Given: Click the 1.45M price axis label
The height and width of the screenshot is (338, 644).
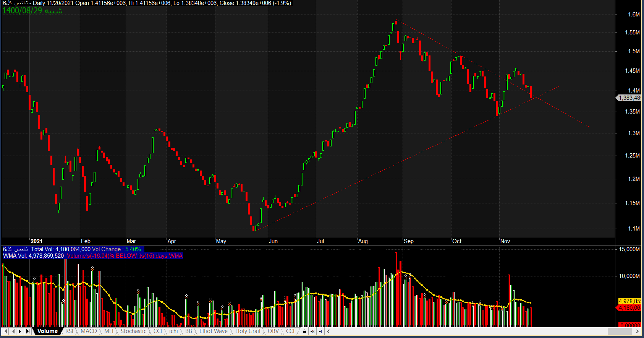Looking at the screenshot, I should (632, 71).
